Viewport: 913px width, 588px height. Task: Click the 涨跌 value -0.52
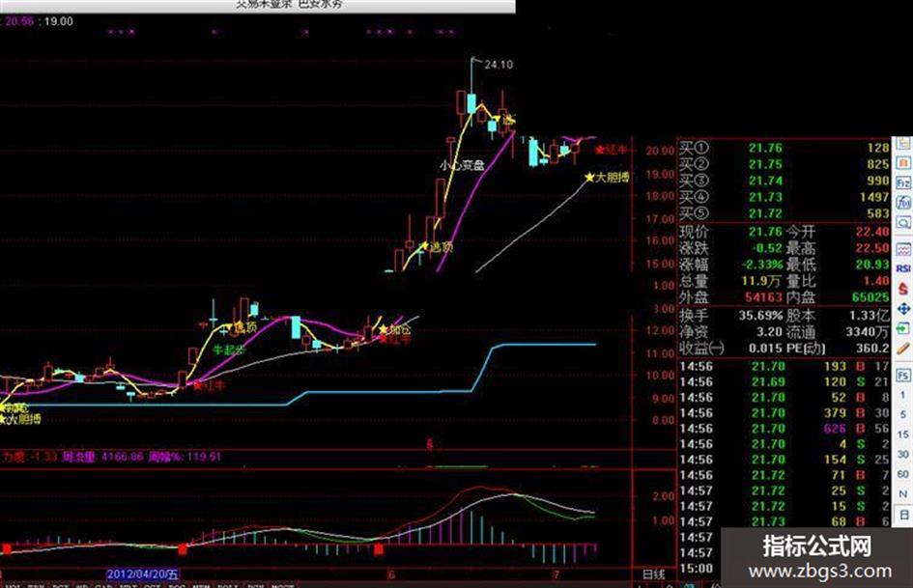pos(766,248)
